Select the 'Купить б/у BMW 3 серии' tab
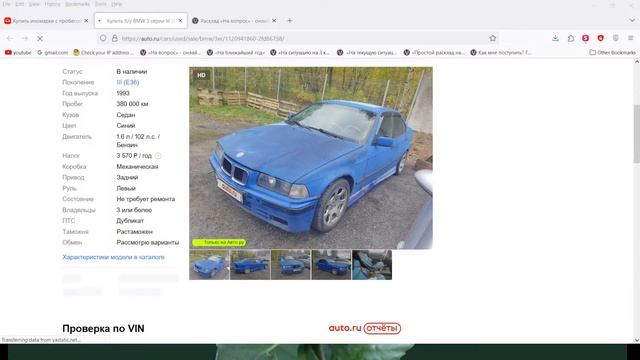Viewport: 640px width, 360px height. (x=141, y=21)
